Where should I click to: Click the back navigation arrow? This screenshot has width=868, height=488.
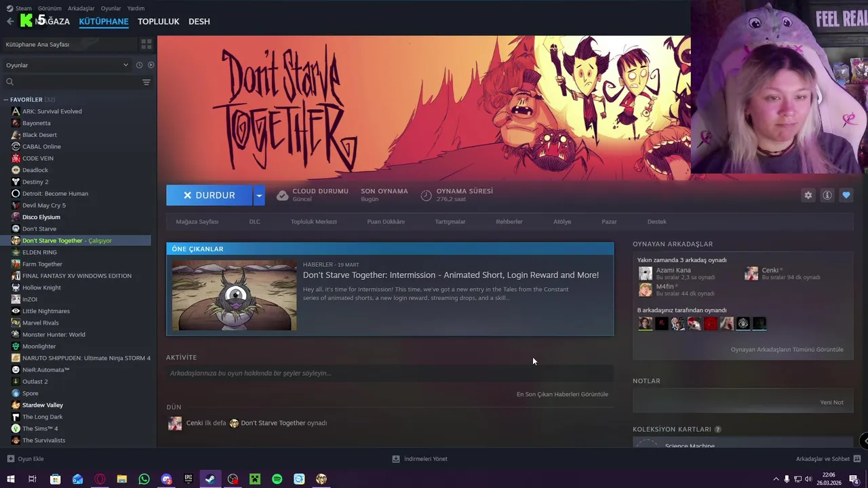(9, 21)
